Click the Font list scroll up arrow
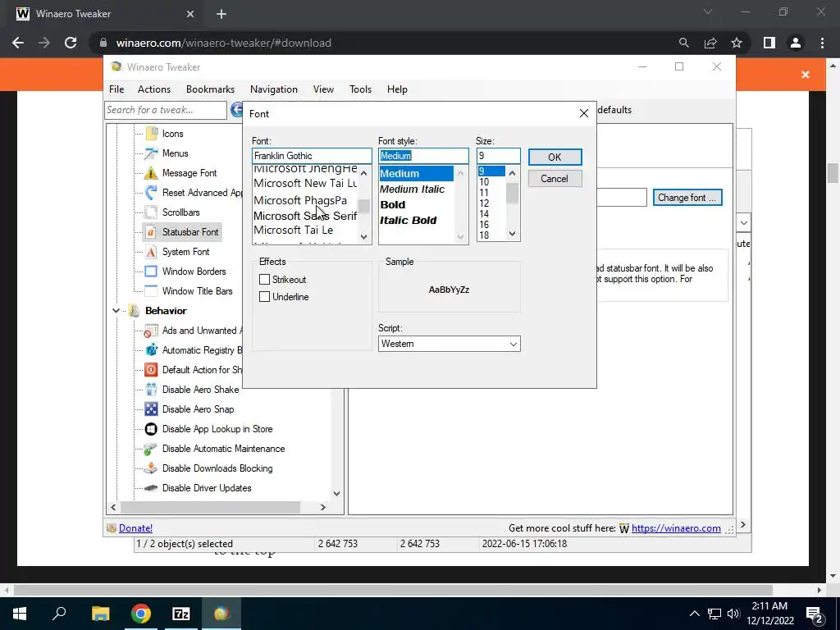This screenshot has height=630, width=840. coord(364,173)
